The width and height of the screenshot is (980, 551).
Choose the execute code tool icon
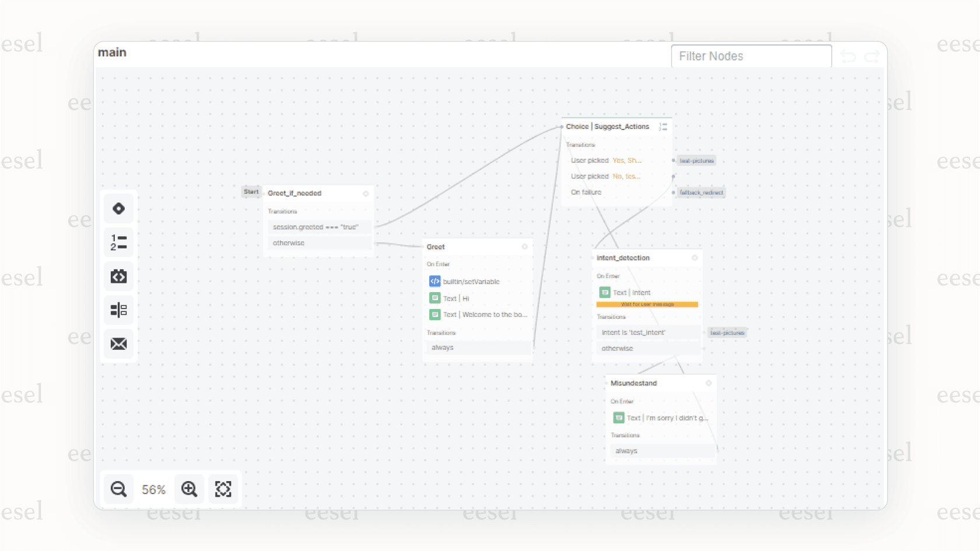pos(118,276)
